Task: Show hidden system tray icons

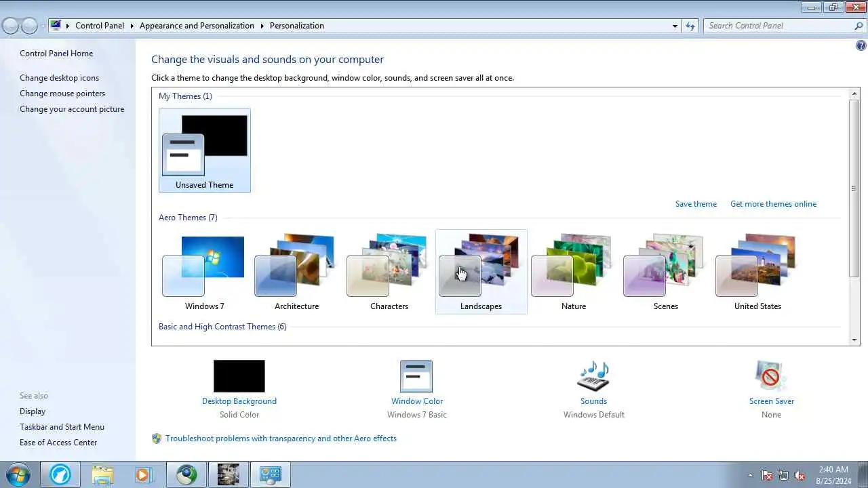Action: coord(750,475)
